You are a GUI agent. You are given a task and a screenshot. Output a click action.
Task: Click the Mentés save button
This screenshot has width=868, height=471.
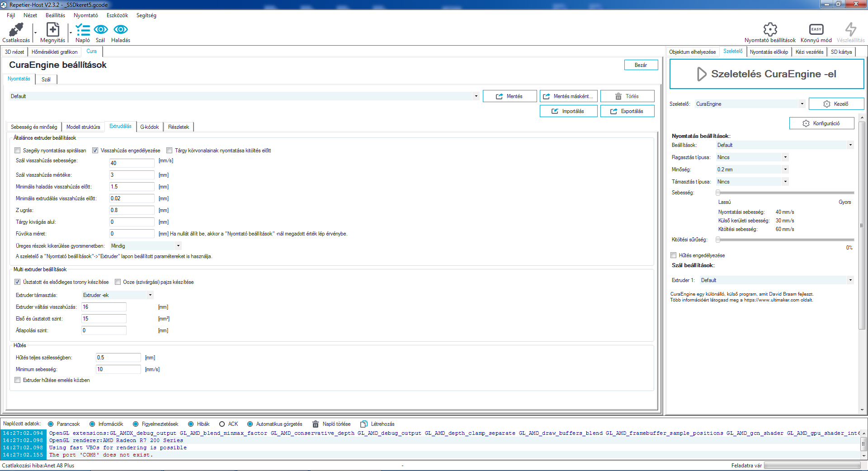510,96
